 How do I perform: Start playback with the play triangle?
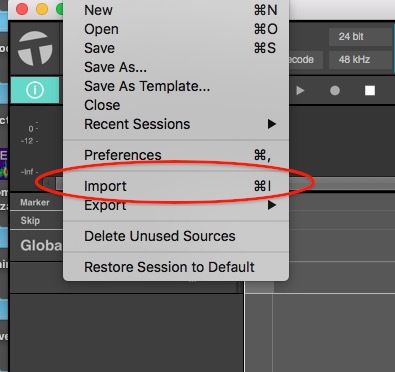pyautogui.click(x=300, y=90)
